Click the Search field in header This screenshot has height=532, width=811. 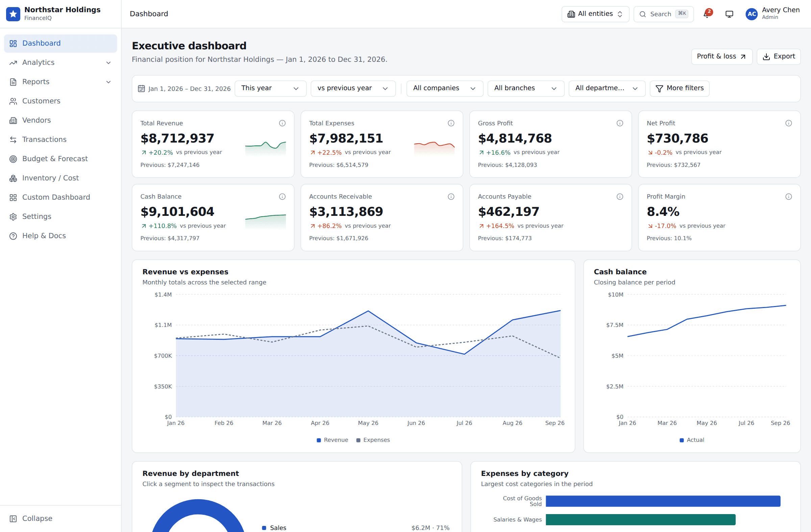[663, 14]
